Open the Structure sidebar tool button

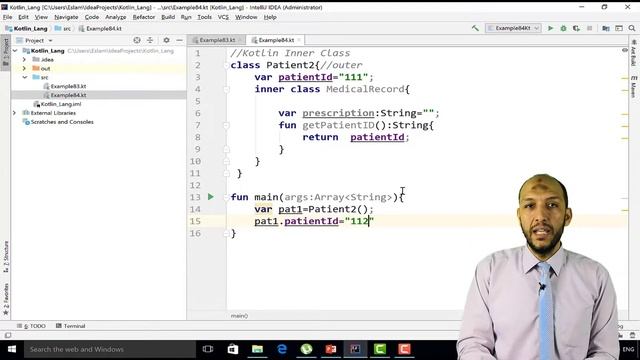tap(6, 256)
